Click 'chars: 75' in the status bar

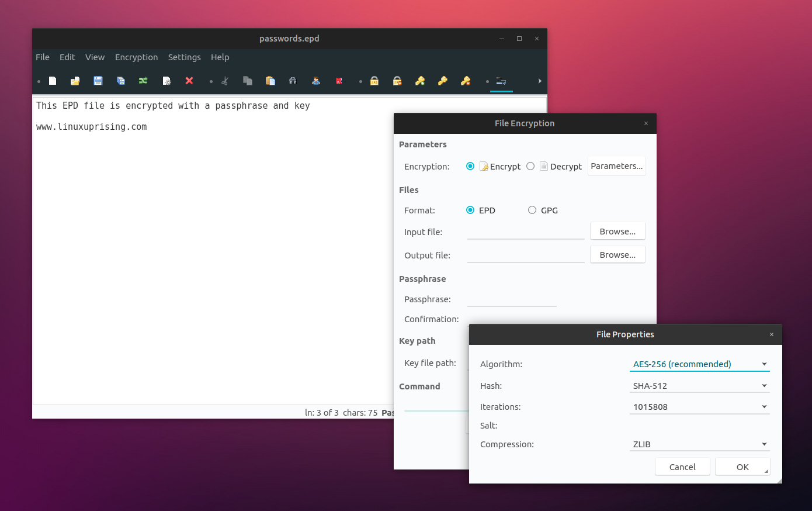pos(360,413)
